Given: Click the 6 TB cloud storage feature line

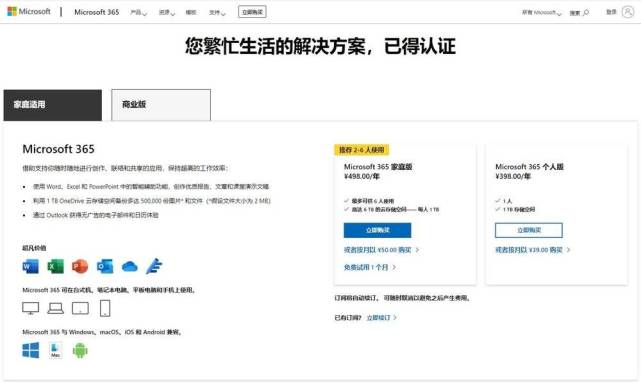Looking at the screenshot, I should tap(395, 210).
